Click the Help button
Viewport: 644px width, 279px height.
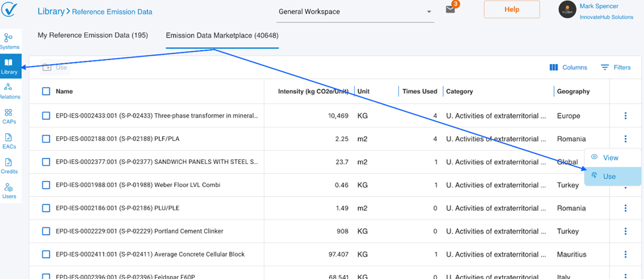pos(511,10)
